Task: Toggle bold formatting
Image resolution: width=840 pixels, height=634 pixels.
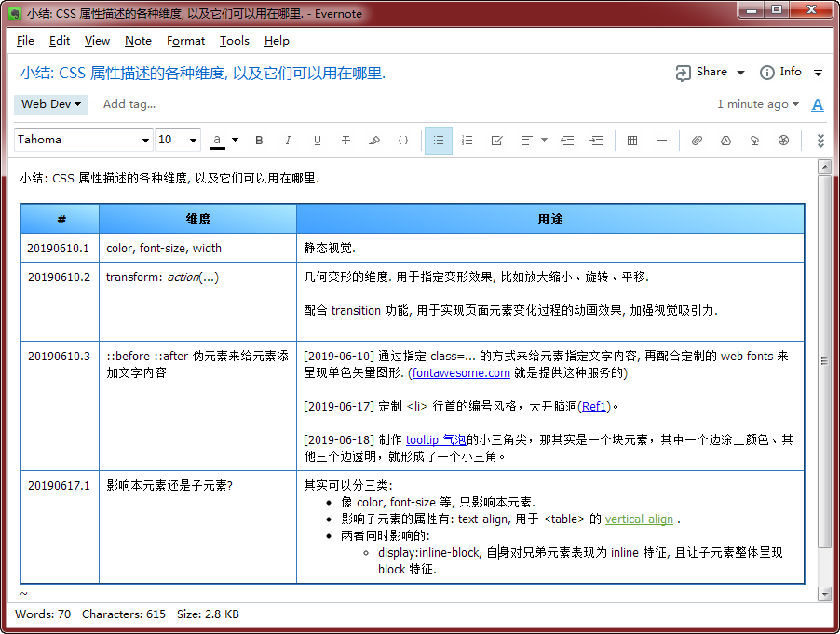Action: click(x=259, y=141)
